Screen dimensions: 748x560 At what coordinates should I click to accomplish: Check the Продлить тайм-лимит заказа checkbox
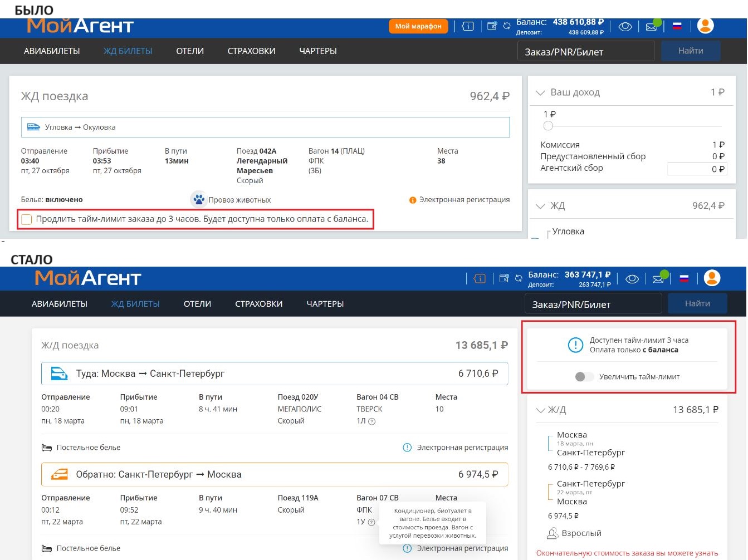(x=27, y=219)
